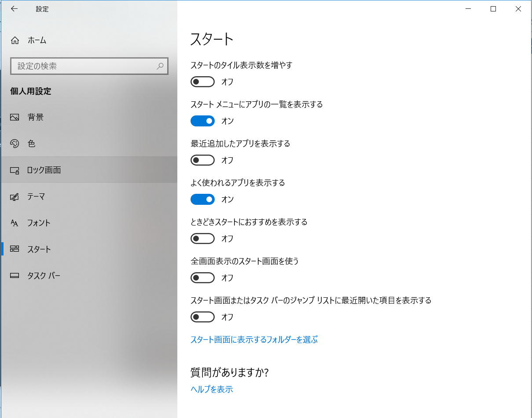
Task: Turn off アプリの一覧を表示する switch
Action: pos(202,121)
